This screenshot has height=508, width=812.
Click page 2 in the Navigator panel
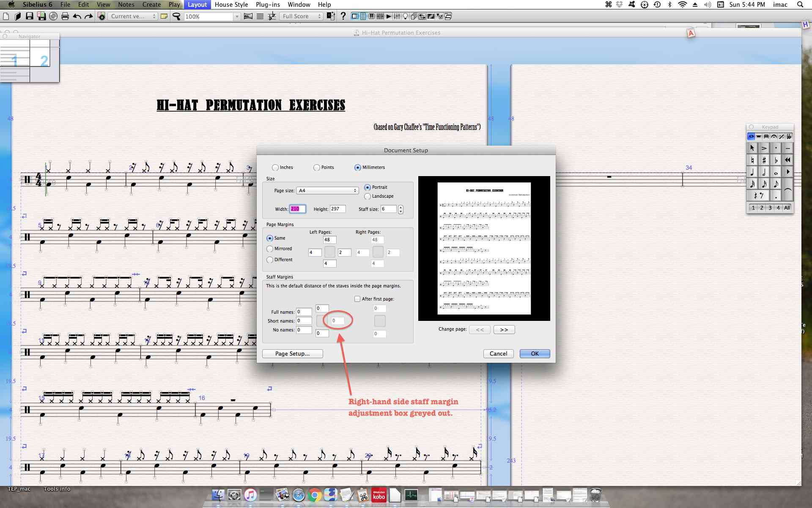tap(40, 54)
